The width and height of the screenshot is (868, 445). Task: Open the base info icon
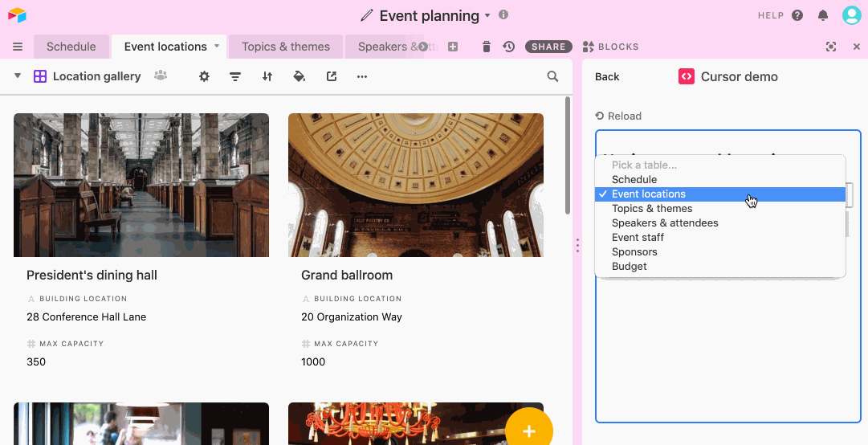pos(503,15)
